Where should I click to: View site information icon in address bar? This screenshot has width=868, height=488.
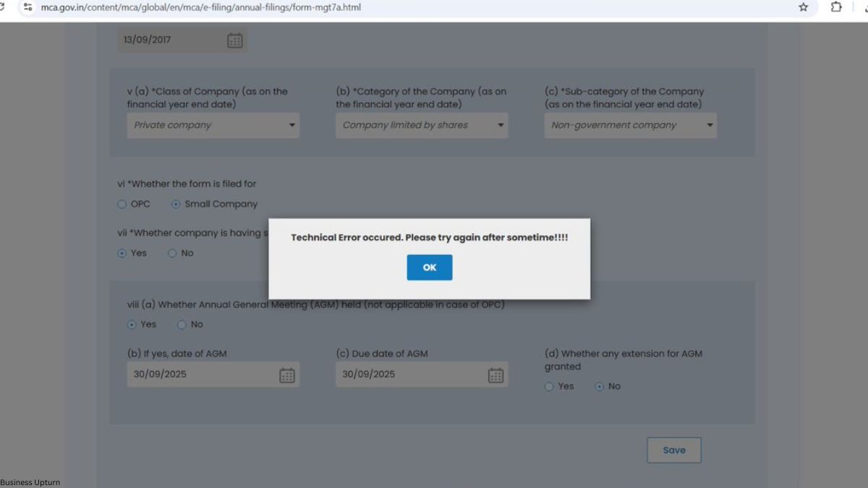coord(27,7)
